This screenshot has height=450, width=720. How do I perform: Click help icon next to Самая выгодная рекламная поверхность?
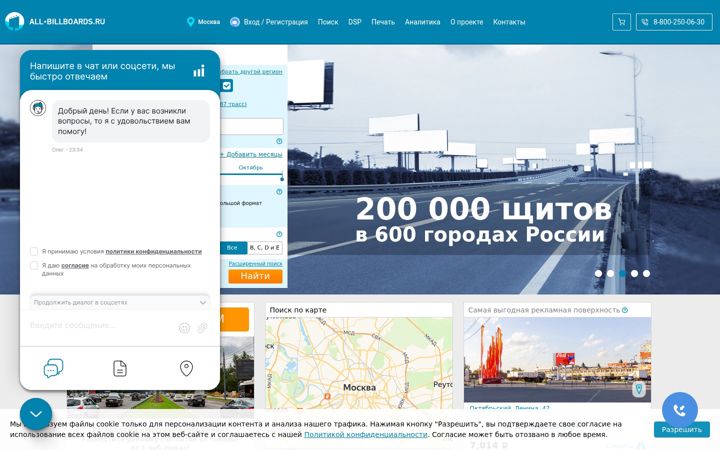click(625, 310)
